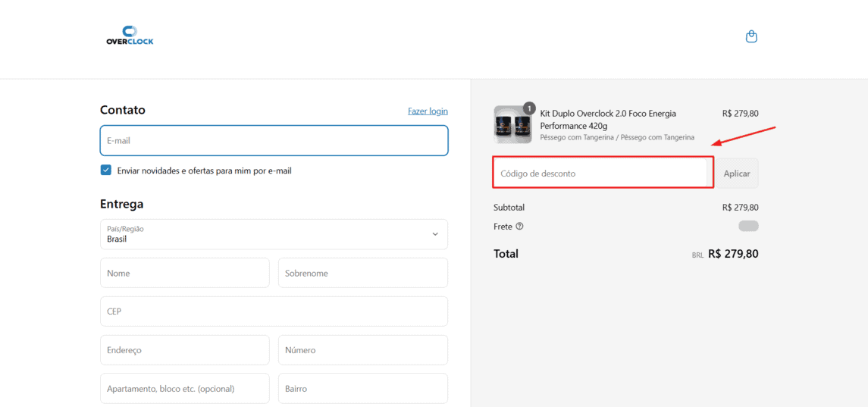Click the Sobrenome input field
The width and height of the screenshot is (868, 407).
tap(363, 273)
